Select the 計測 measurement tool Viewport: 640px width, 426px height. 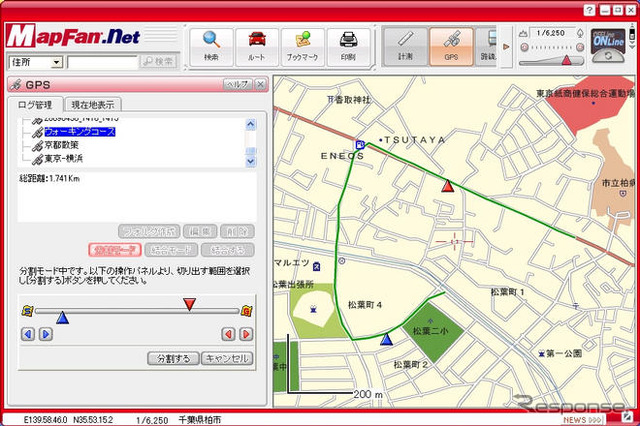[405, 46]
